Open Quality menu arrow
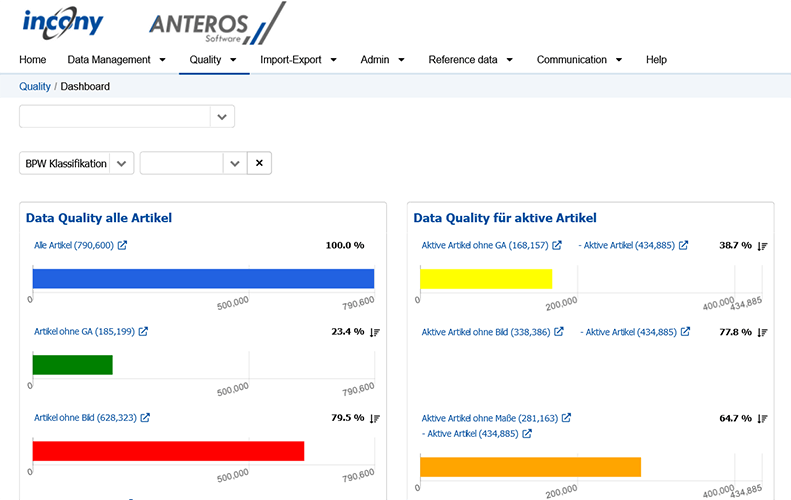791x500 pixels. point(233,60)
